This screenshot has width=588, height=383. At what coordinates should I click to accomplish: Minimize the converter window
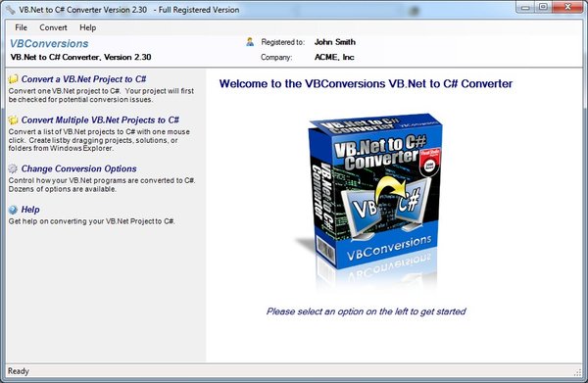coord(525,7)
